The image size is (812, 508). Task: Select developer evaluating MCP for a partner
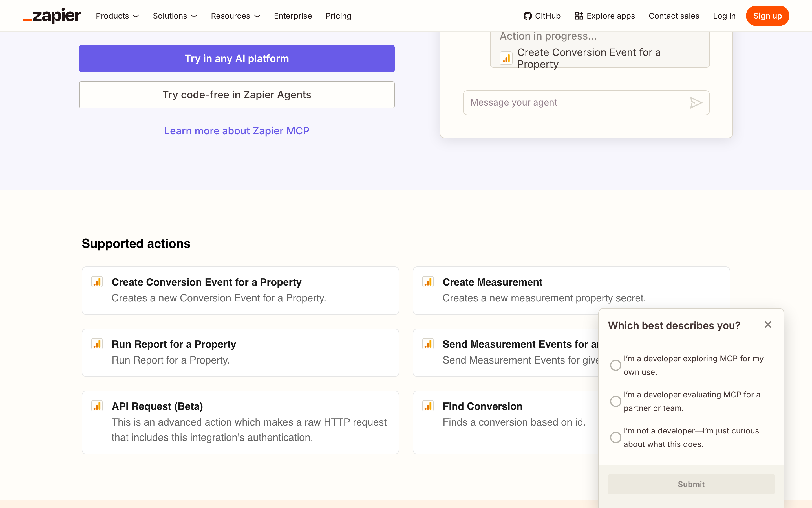click(615, 401)
